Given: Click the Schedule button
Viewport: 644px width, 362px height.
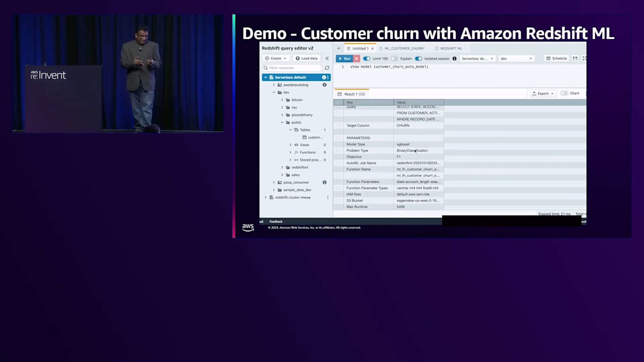Looking at the screenshot, I should pyautogui.click(x=557, y=58).
